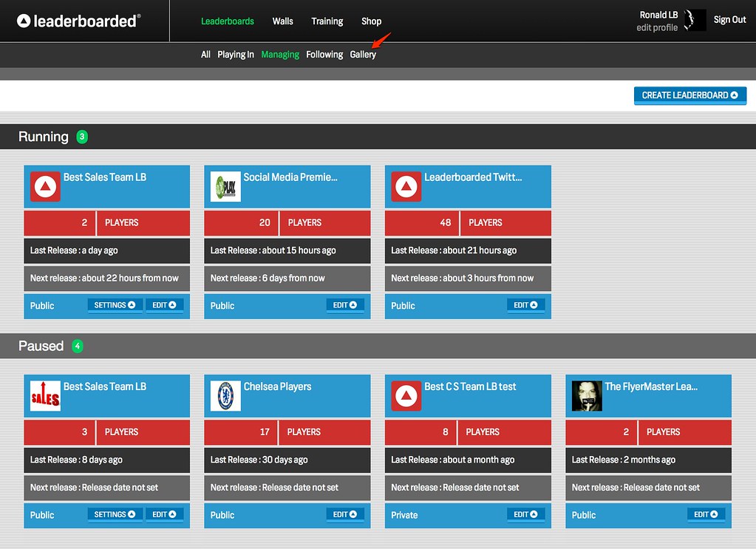Click "Last Release : a day ago"
The width and height of the screenshot is (756, 549).
coord(74,250)
